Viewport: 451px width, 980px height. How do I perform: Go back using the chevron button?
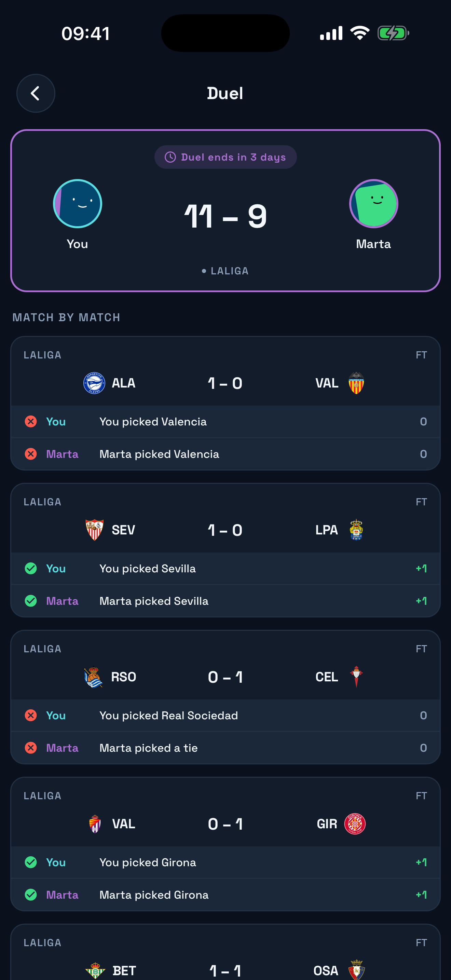36,93
